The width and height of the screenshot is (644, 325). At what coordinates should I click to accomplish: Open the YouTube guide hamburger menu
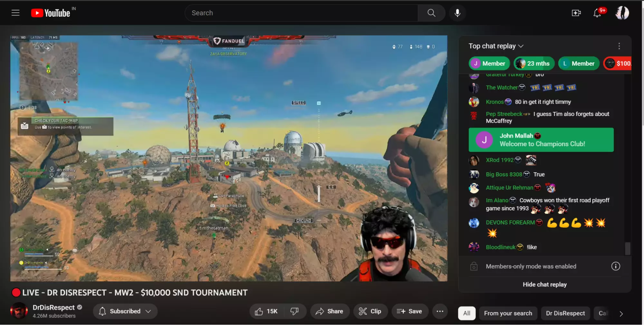(x=15, y=13)
